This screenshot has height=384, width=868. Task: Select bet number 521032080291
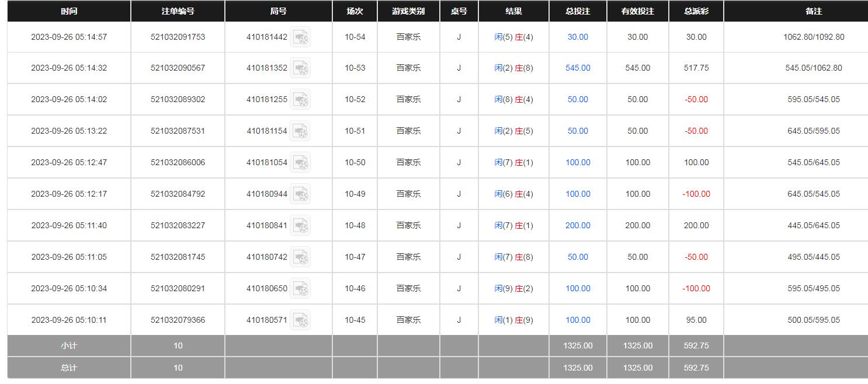[x=178, y=288]
